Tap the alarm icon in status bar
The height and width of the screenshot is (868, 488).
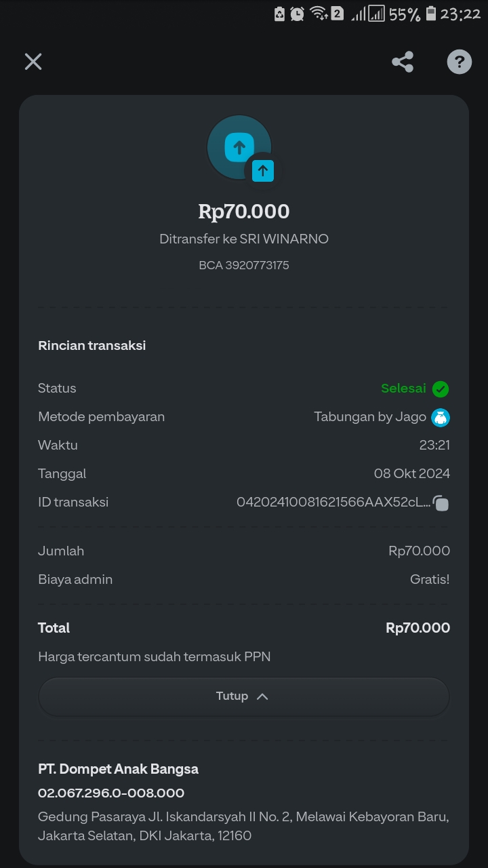pos(297,14)
